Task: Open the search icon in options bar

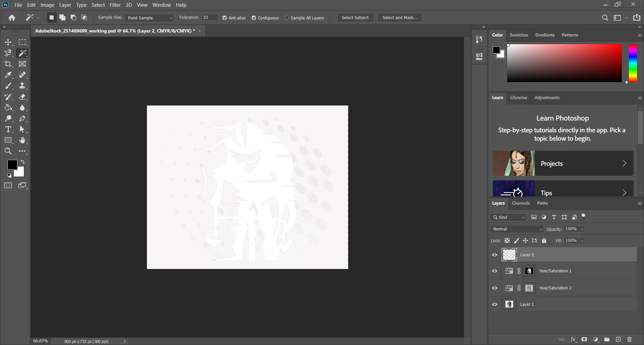Action: coord(605,18)
